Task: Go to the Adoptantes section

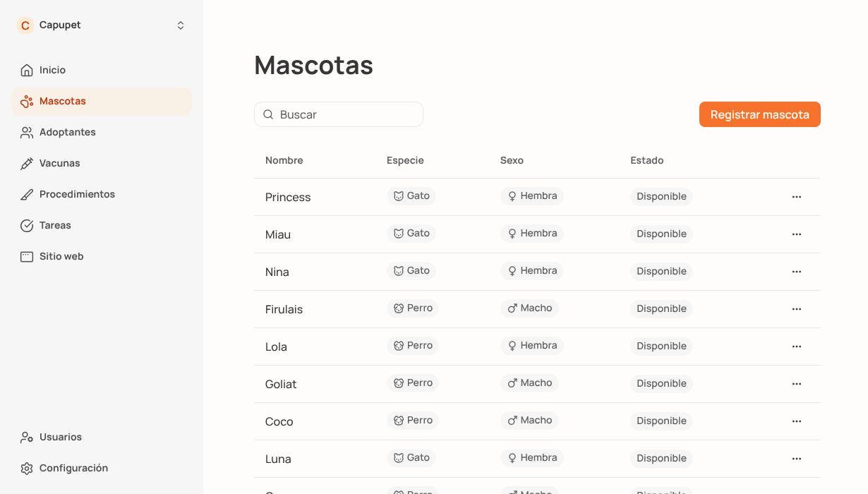Action: 68,133
